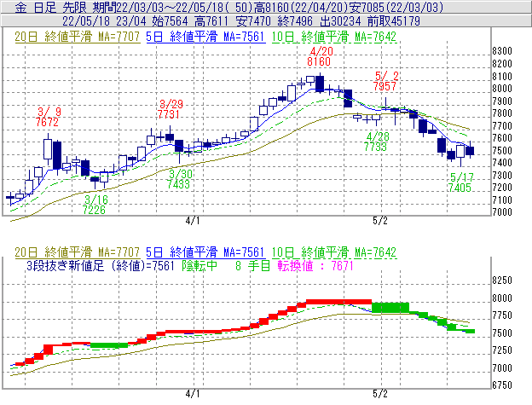The image size is (532, 405).
Task: Click the 高7611 daily high value
Action: (x=211, y=21)
